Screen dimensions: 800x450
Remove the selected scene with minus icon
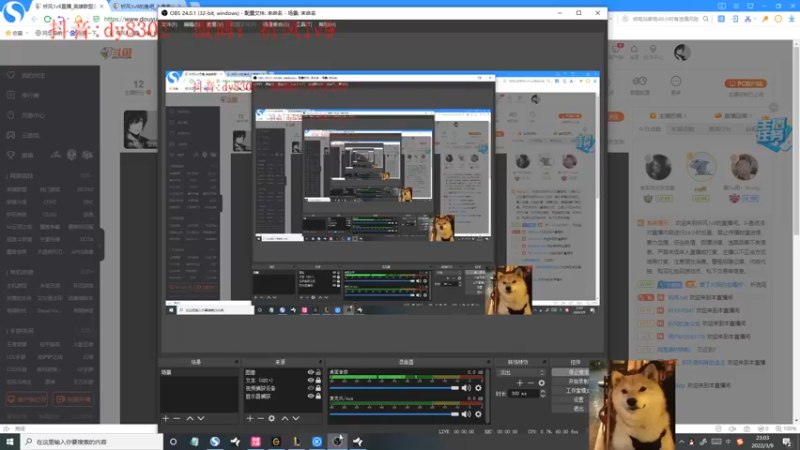(177, 418)
